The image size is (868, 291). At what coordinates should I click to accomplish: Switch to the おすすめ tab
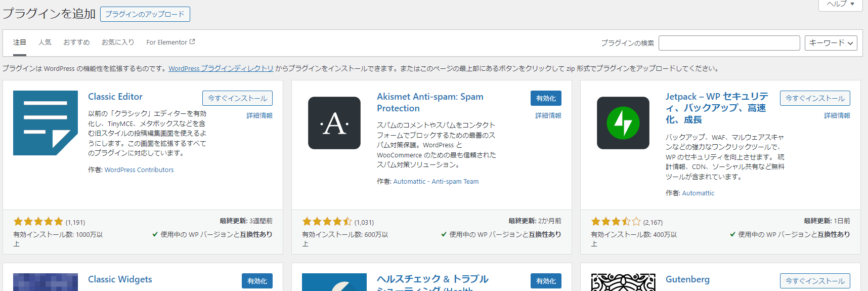(x=76, y=43)
